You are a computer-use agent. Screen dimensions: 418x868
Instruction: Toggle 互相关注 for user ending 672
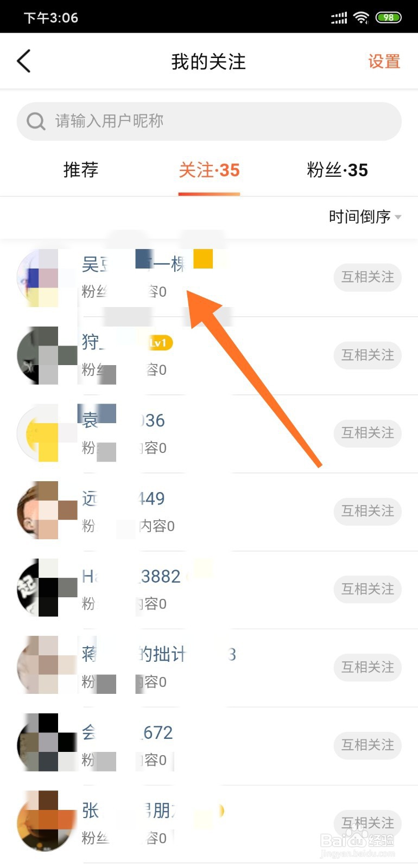point(368,745)
